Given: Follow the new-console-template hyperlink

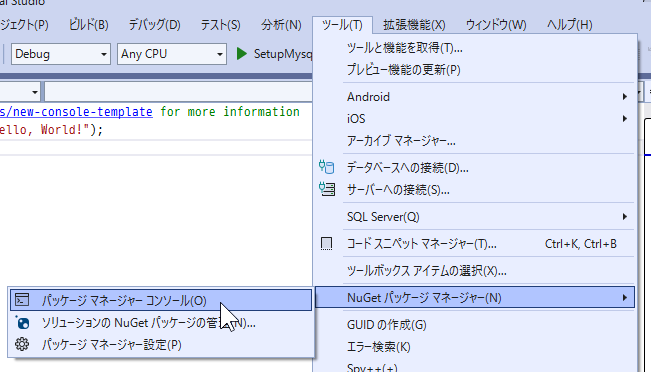Looking at the screenshot, I should [x=76, y=112].
